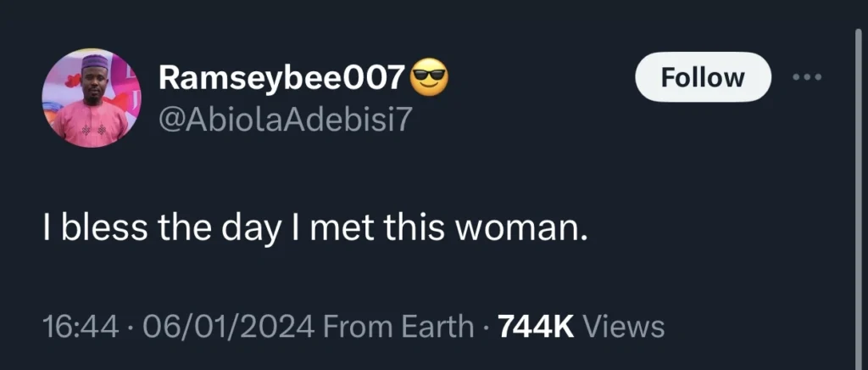Click the From Earth location label
The width and height of the screenshot is (868, 370).
(398, 326)
